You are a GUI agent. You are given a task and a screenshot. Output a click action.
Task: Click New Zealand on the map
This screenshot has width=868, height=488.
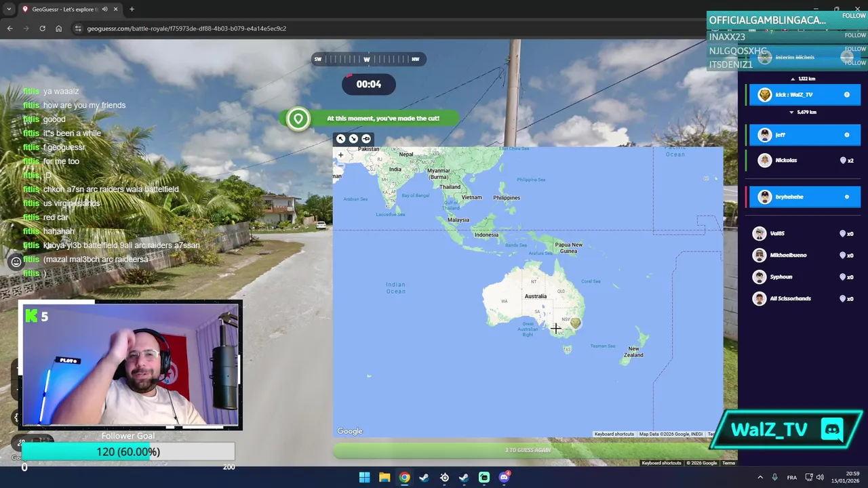coord(633,352)
